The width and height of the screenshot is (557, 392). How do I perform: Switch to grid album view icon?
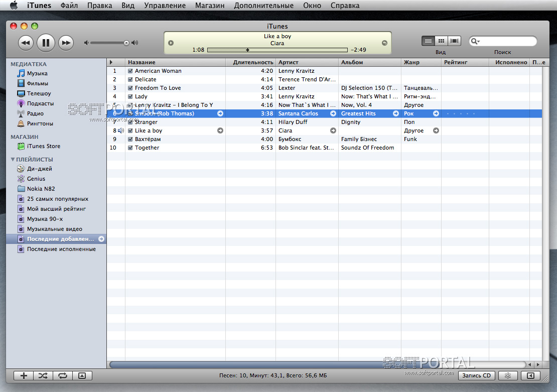point(441,41)
